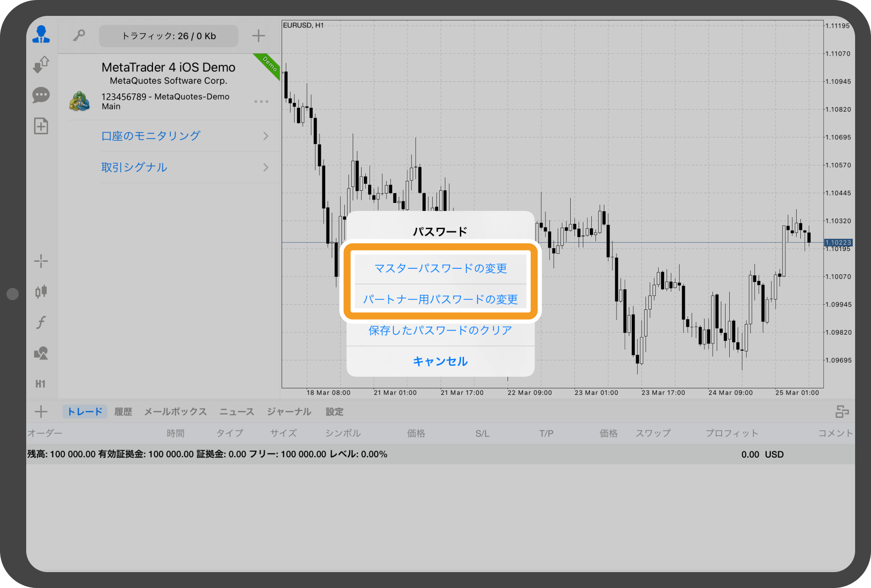The image size is (871, 588).
Task: Open indicators with the f icon
Action: tap(41, 323)
